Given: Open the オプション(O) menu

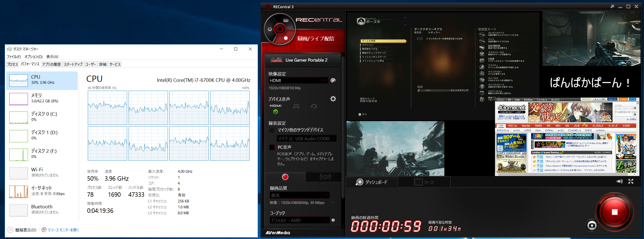Looking at the screenshot, I should pyautogui.click(x=33, y=57).
